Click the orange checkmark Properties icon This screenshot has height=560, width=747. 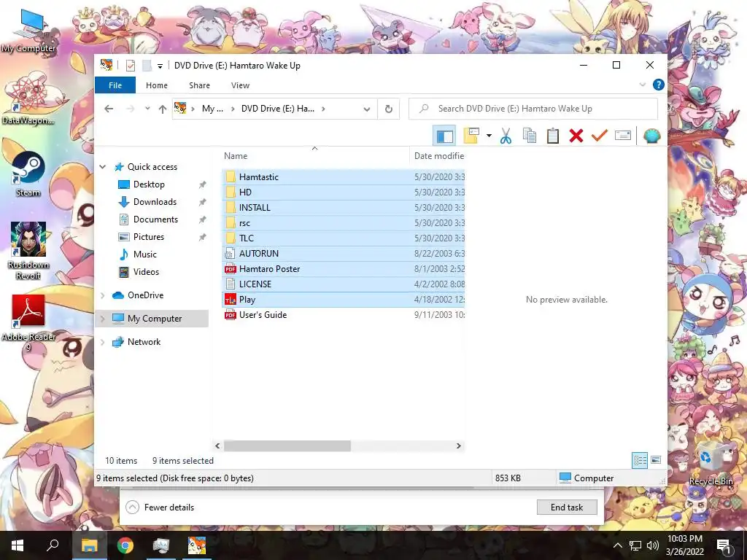(600, 136)
